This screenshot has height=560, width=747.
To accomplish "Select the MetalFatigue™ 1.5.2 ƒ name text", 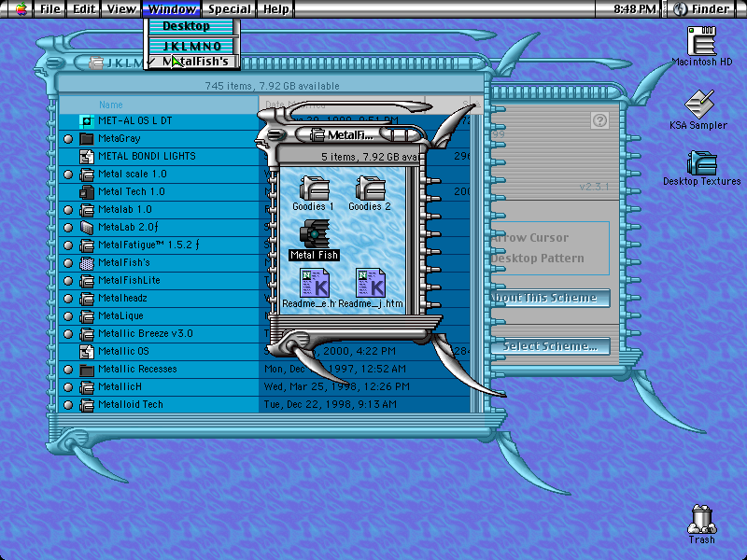I will (x=148, y=245).
